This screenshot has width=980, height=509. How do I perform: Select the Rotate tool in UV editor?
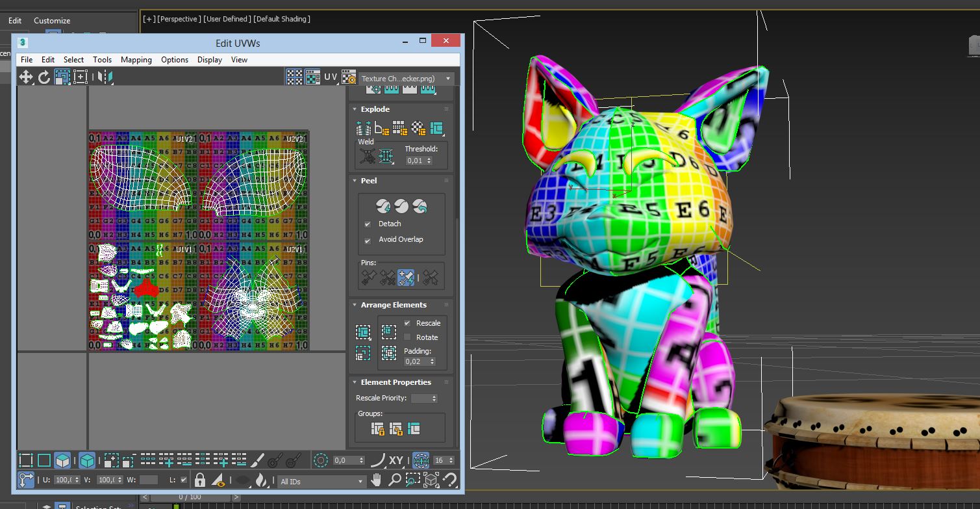tap(44, 77)
